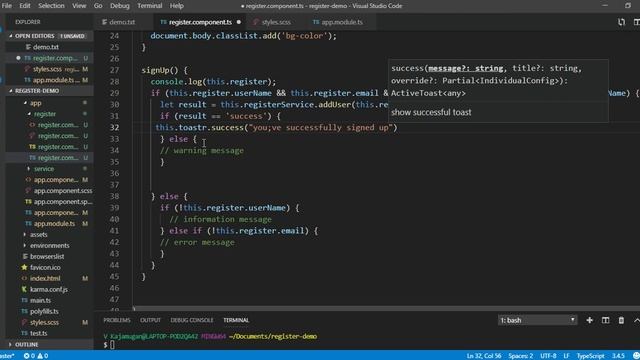Image resolution: width=640 pixels, height=360 pixels.
Task: Open the Terminal menu
Action: coord(149,6)
